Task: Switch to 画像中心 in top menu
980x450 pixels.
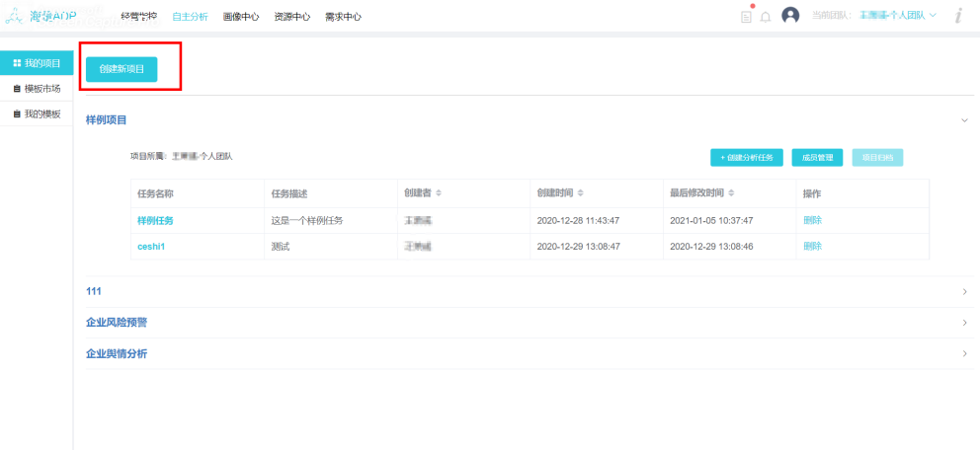Action: pos(241,17)
